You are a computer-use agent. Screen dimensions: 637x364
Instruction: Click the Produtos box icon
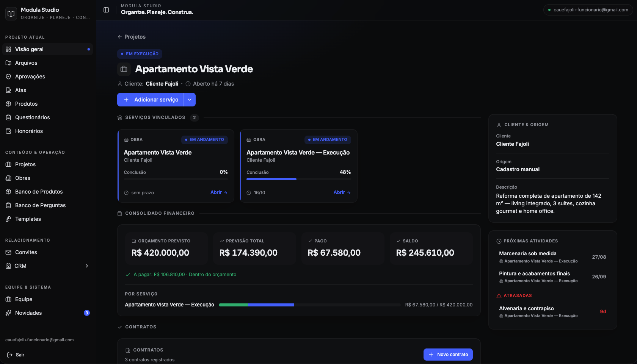coord(8,104)
